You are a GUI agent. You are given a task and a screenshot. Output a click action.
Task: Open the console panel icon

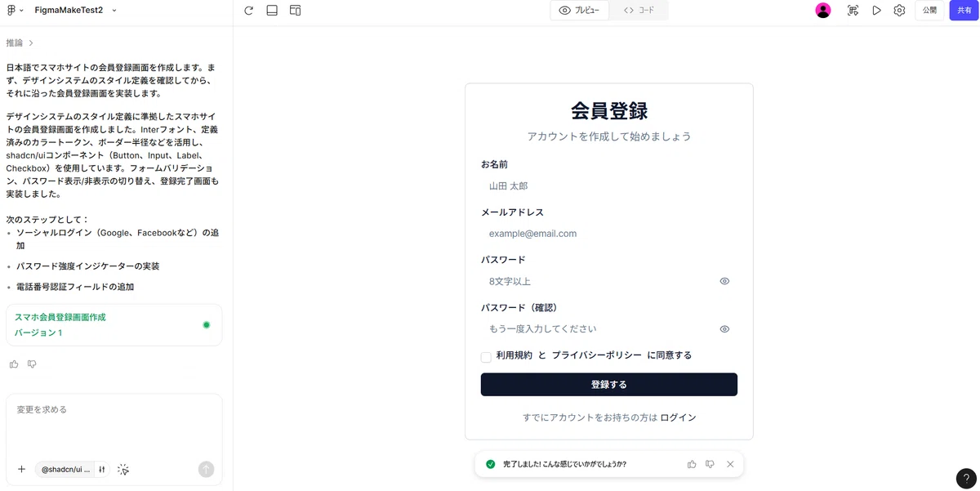(272, 10)
